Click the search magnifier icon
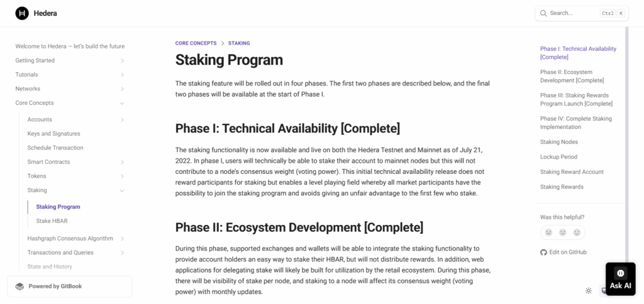 544,13
